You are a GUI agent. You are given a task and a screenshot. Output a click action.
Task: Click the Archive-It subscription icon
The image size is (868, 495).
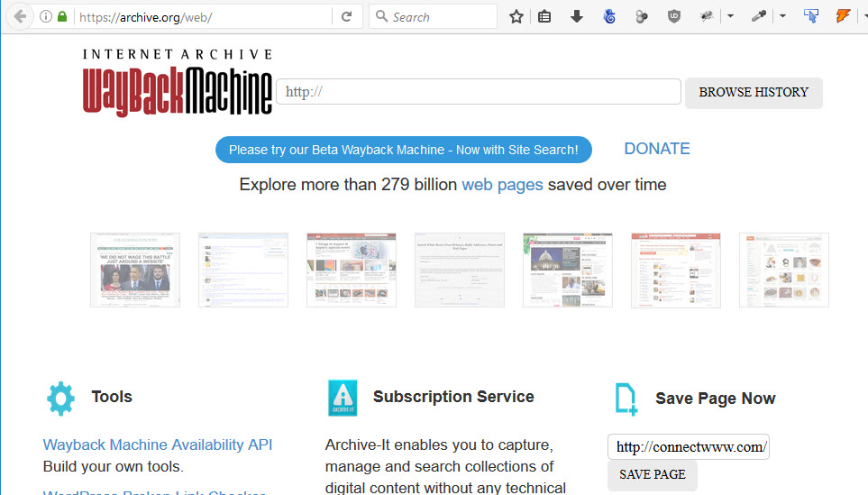click(x=343, y=398)
